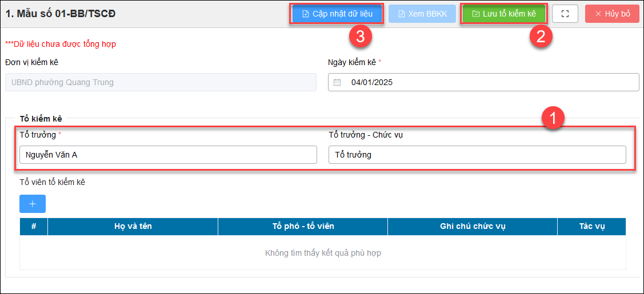Viewport: 644px width, 294px height.
Task: Click the # column header
Action: tap(34, 227)
